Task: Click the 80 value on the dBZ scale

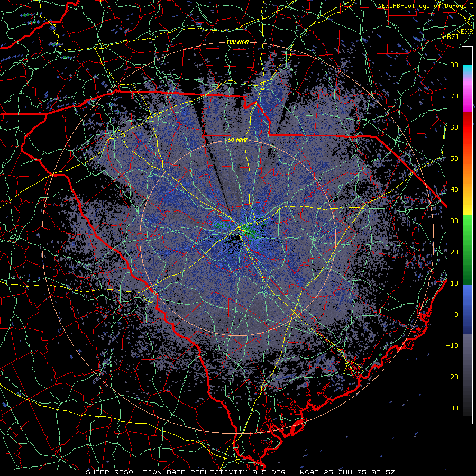Action: click(454, 65)
